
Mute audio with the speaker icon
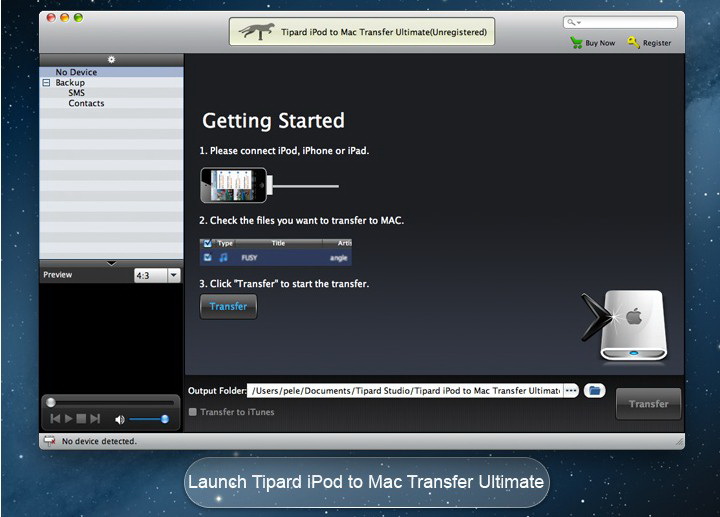119,419
